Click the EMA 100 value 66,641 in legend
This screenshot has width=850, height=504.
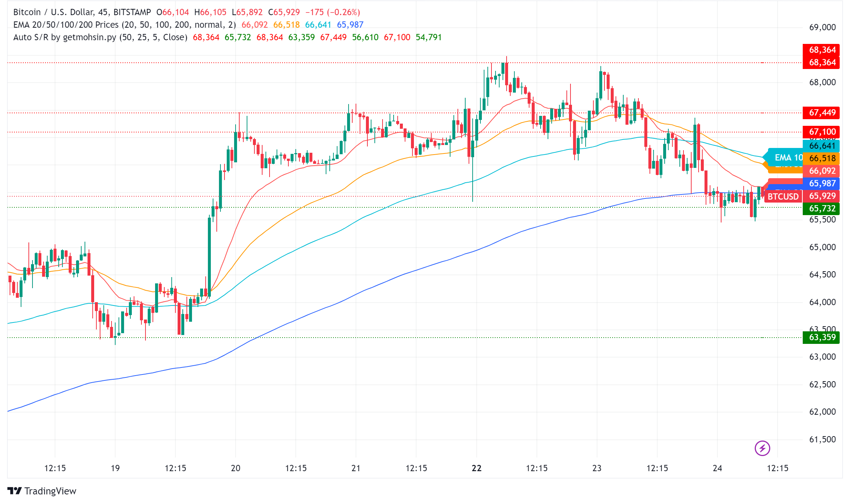click(x=318, y=25)
